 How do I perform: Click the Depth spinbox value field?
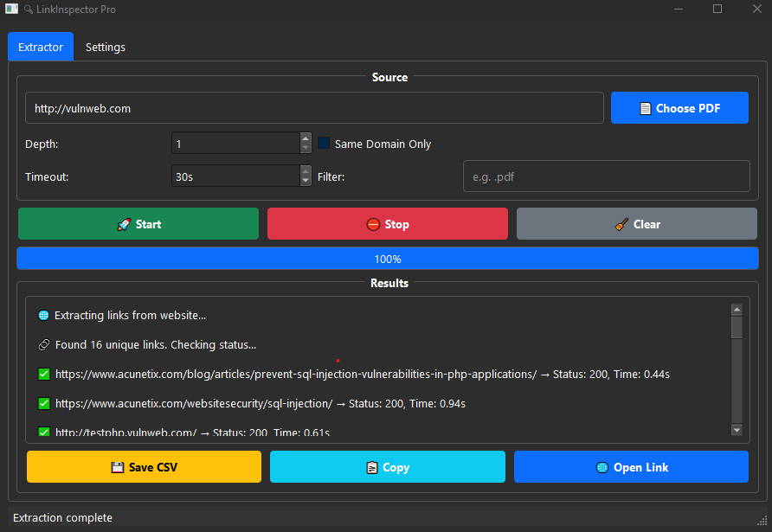tap(235, 144)
